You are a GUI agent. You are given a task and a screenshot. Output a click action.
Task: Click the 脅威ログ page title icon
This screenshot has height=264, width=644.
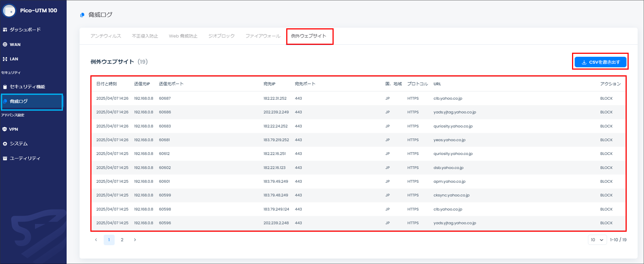pos(82,15)
